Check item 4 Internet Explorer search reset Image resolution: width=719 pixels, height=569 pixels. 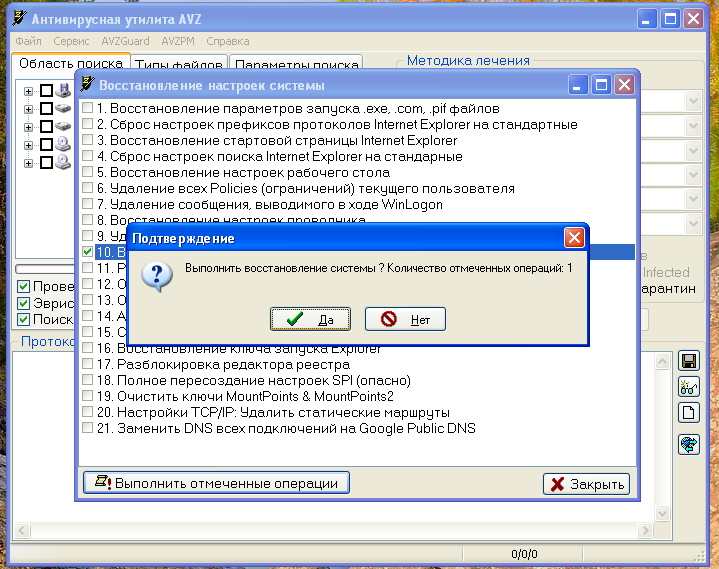pos(87,156)
